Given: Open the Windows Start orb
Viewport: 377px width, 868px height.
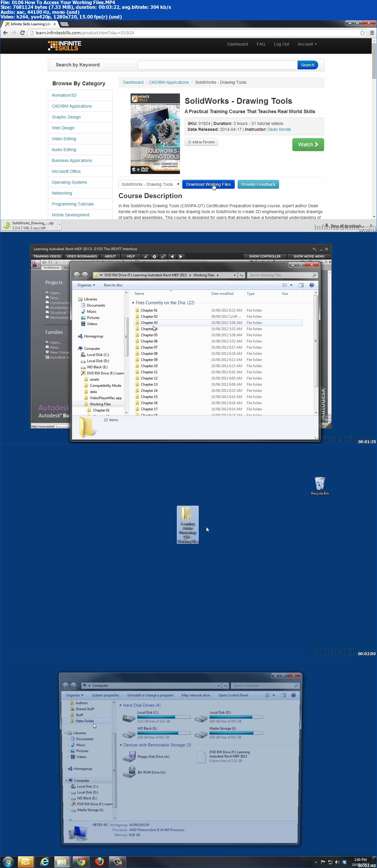Looking at the screenshot, I should click(8, 862).
